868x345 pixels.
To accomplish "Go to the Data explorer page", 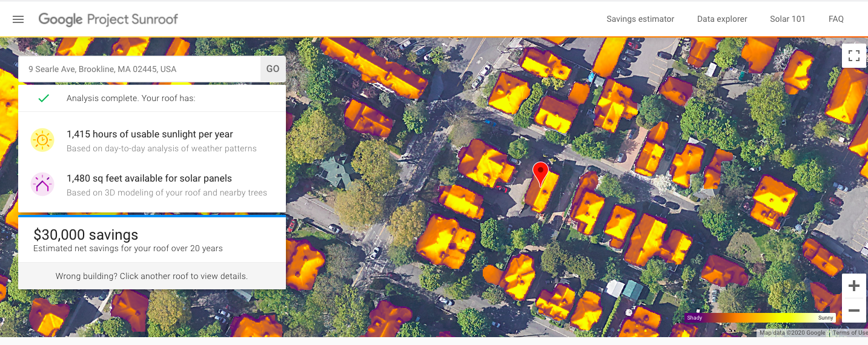I will pos(722,19).
